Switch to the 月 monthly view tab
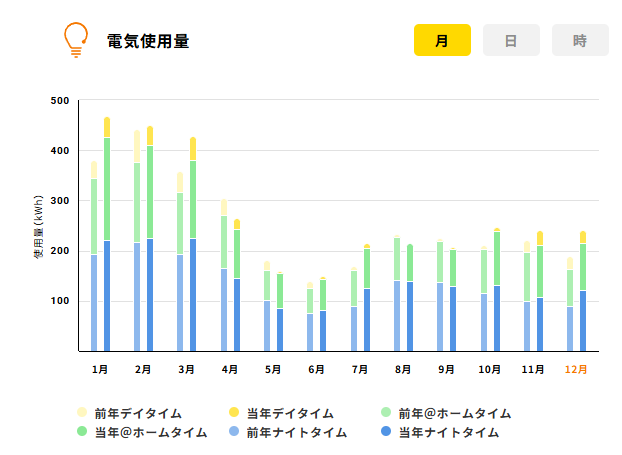The height and width of the screenshot is (455, 622). click(442, 40)
